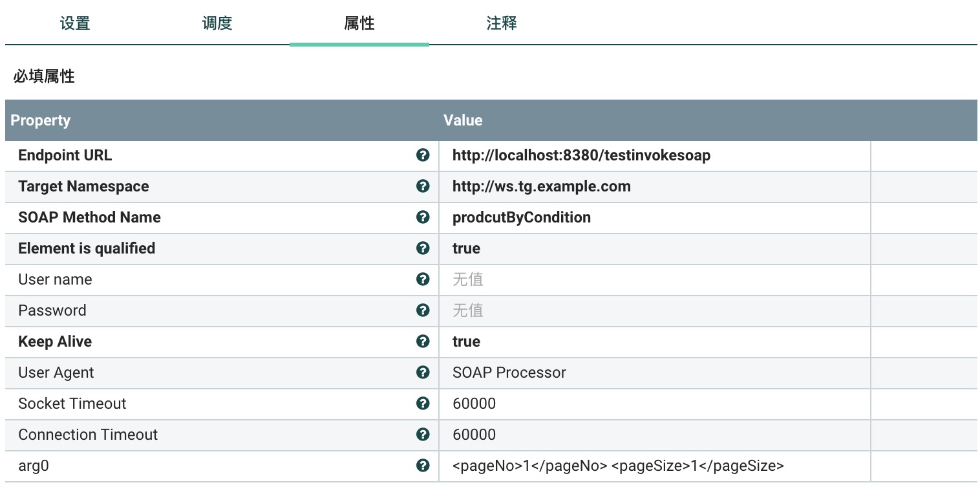
Task: Select the 属性 tab
Action: pyautogui.click(x=359, y=24)
